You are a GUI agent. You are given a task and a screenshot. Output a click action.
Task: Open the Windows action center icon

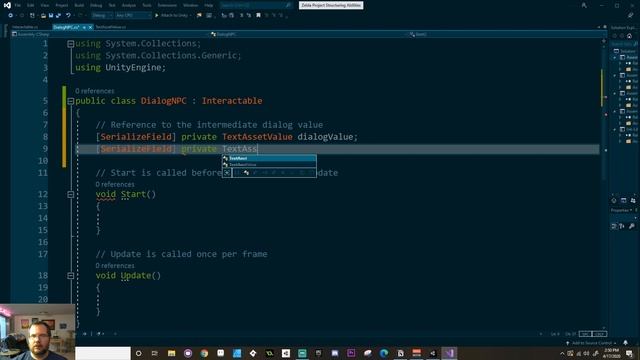629,353
